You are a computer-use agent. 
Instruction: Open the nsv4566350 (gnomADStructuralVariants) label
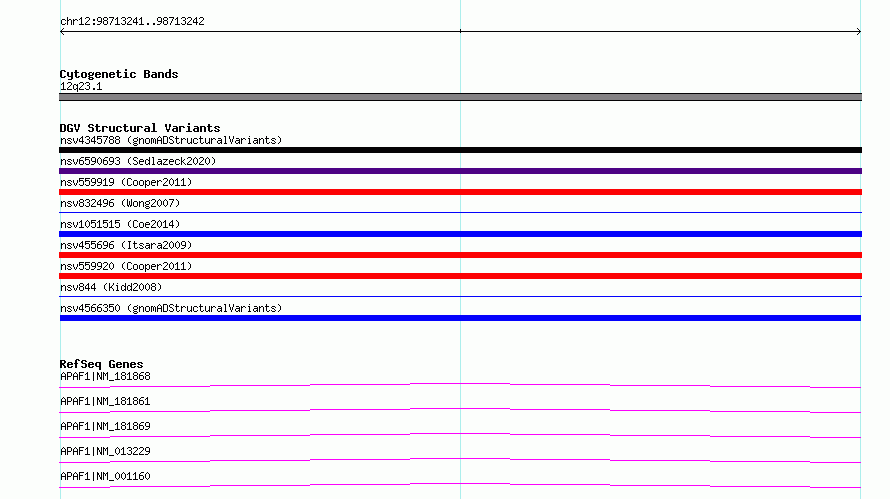(171, 308)
